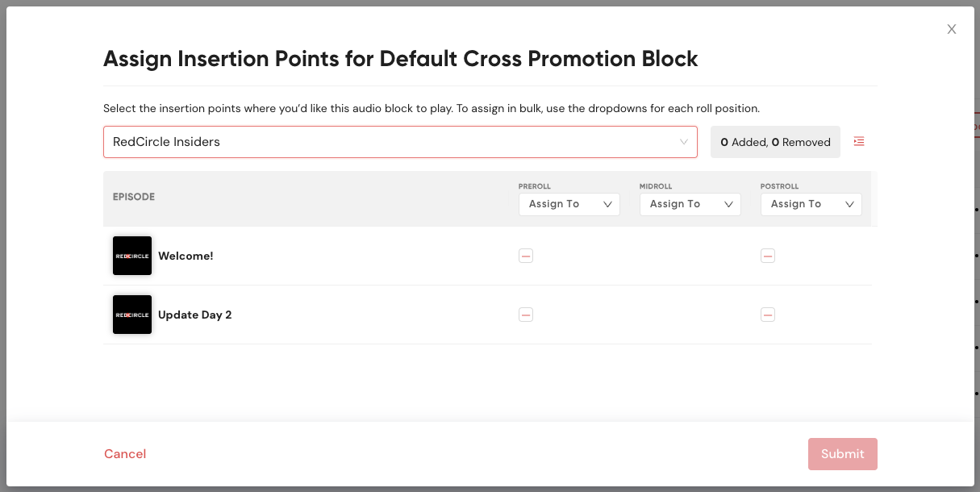The height and width of the screenshot is (492, 980).
Task: Click the Update Day 2 episode thumbnail
Action: 132,315
